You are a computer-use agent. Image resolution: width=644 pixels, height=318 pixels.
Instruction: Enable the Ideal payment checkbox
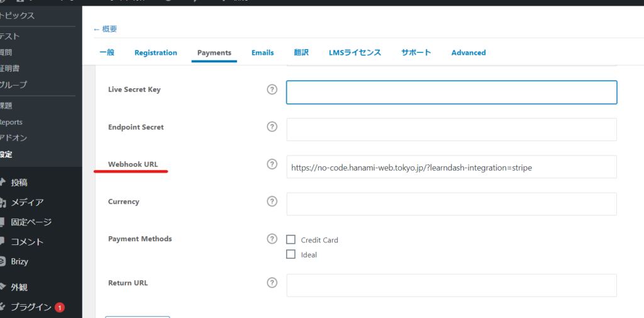[x=291, y=254]
